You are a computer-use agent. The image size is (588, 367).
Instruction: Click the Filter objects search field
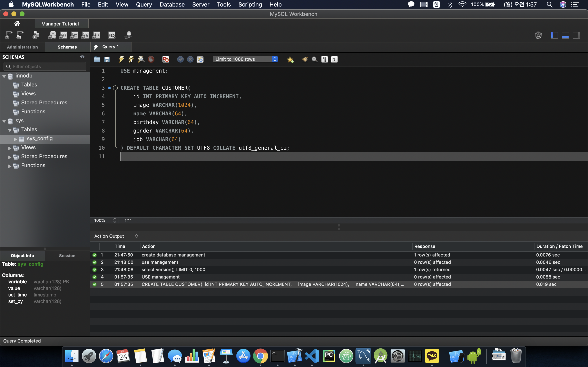45,66
